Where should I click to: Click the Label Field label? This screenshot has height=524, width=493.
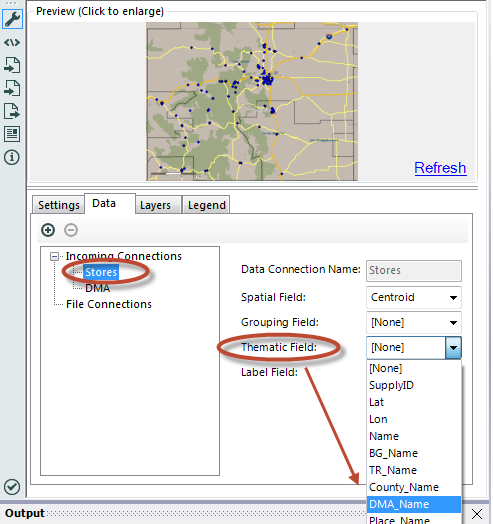click(x=269, y=372)
